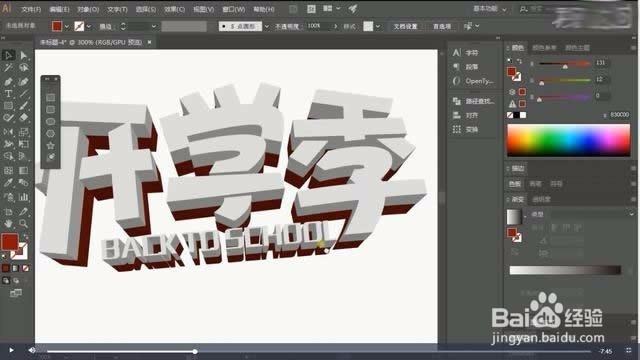Select the Eyedropper tool
The width and height of the screenshot is (640, 360).
(8, 183)
